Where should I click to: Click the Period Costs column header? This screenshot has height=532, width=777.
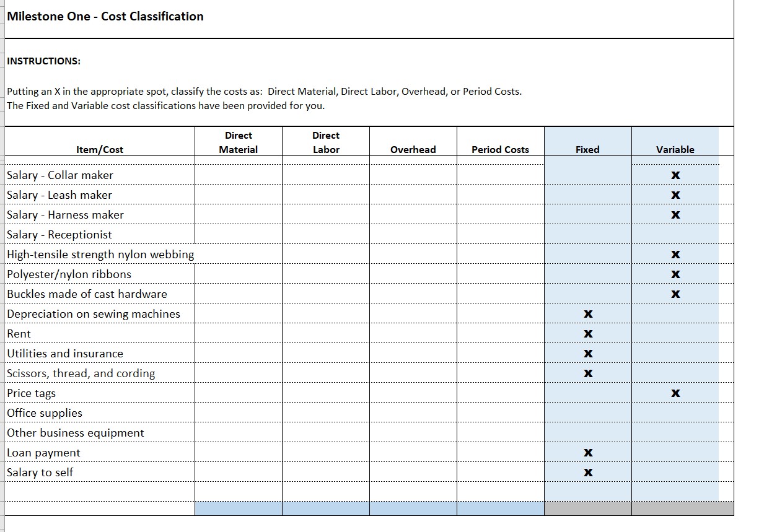click(x=500, y=149)
